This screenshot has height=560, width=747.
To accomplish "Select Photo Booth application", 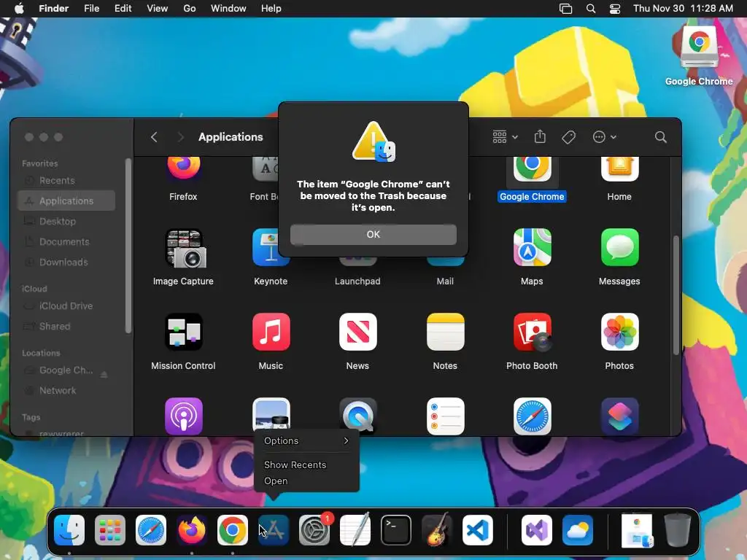I will [x=532, y=332].
